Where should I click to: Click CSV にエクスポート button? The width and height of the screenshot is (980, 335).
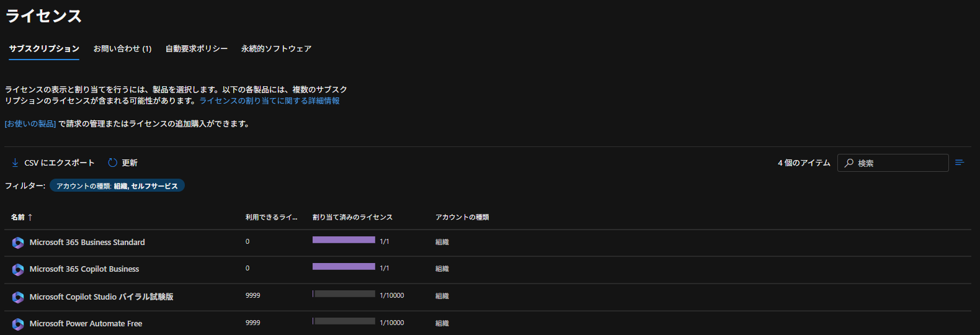coord(53,163)
